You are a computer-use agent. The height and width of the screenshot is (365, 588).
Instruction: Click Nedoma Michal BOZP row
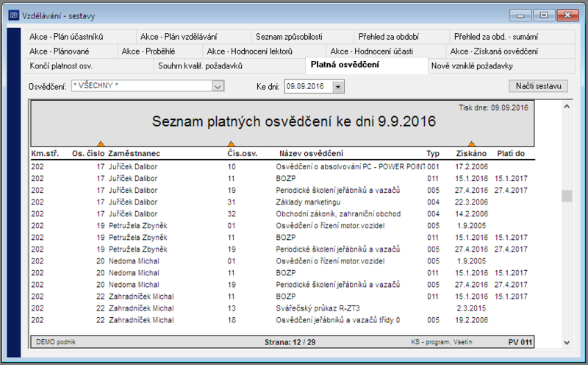[x=283, y=273]
